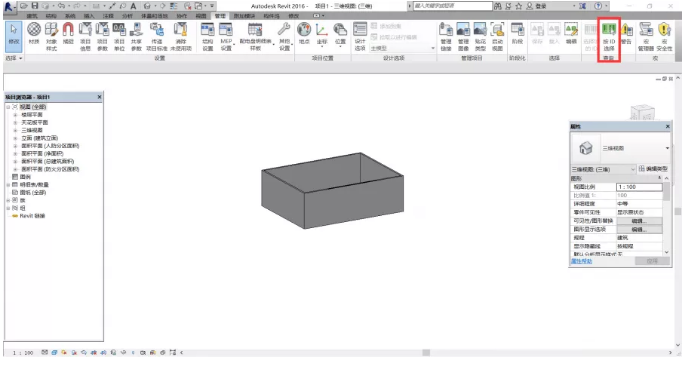687x365 pixels.
Task: Open Design Options (设计选项)
Action: click(360, 36)
